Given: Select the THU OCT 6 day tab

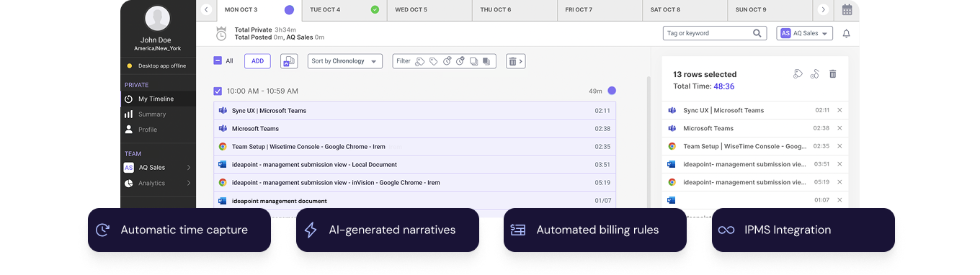Looking at the screenshot, I should coord(514,10).
